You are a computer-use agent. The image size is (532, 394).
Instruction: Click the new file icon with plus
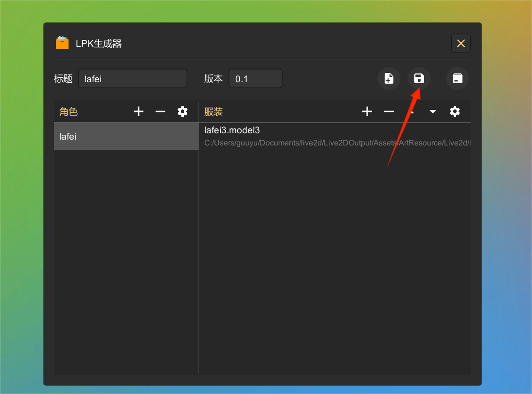click(389, 78)
